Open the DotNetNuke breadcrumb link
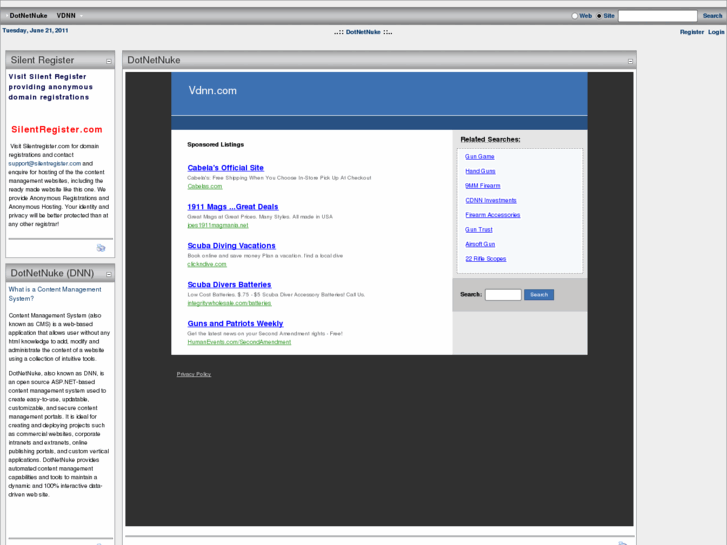727x545 pixels. pos(363,32)
